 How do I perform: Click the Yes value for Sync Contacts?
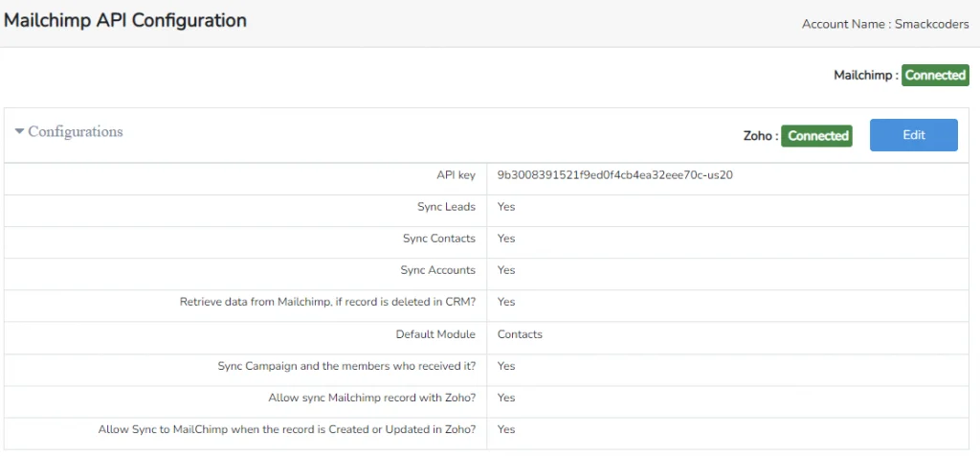pos(506,239)
